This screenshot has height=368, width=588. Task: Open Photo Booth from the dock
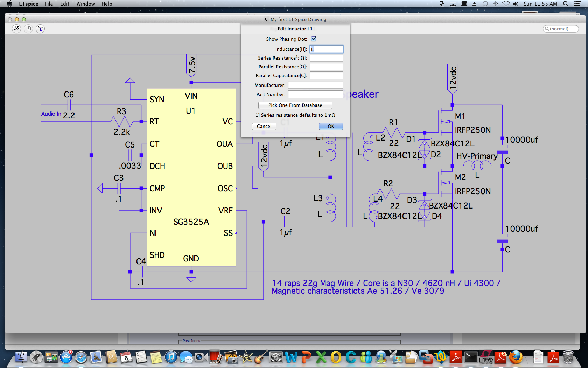coord(216,357)
